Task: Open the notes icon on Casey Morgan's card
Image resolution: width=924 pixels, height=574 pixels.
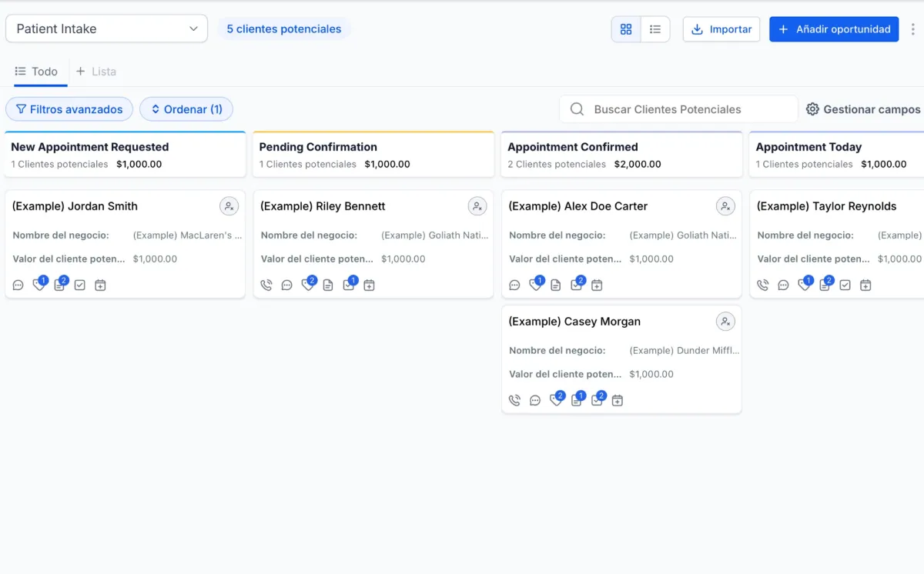Action: [x=576, y=401]
